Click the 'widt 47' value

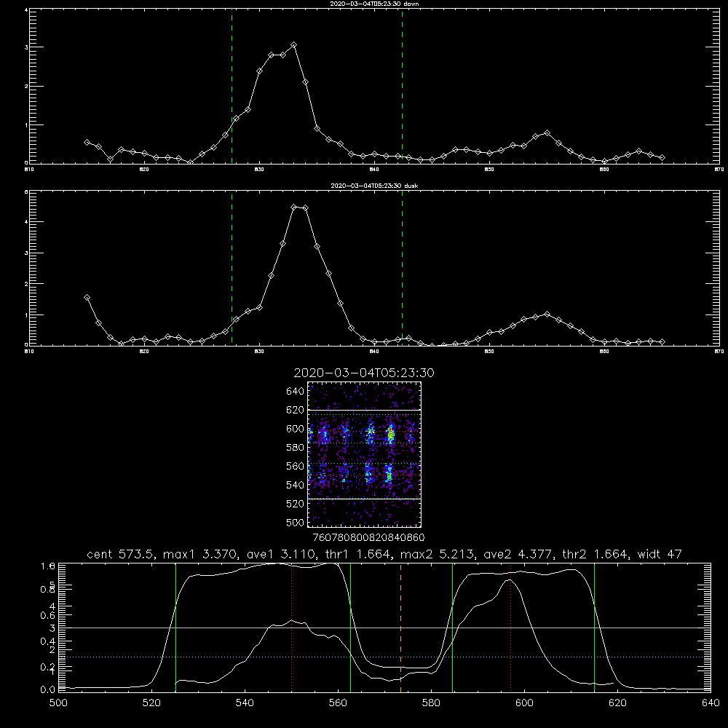click(660, 554)
